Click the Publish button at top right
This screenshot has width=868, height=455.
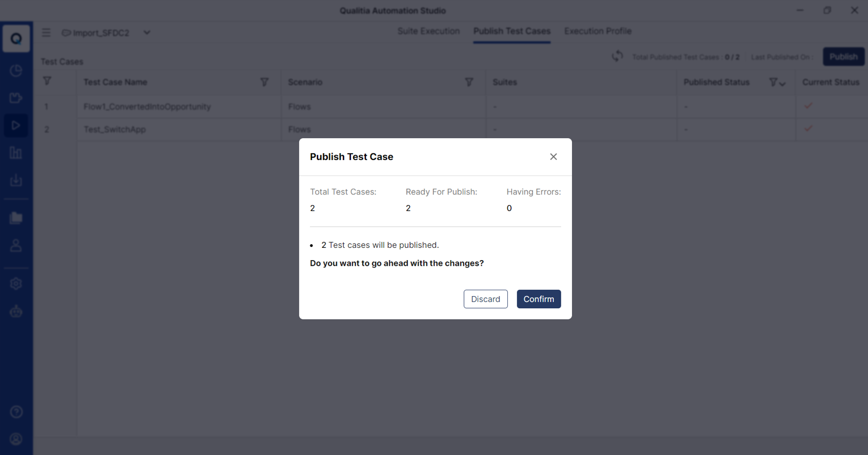[844, 57]
